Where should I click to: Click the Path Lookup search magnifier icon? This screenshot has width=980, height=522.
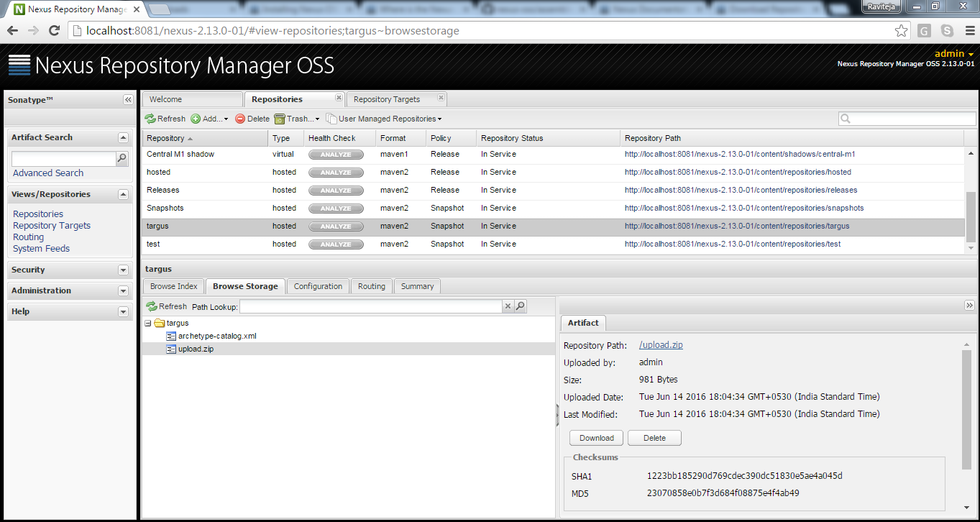520,306
